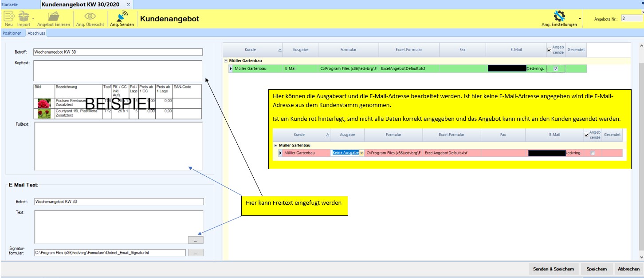Viewport: 644px width, 278px height.
Task: Switch to the Startseite tab
Action: point(10,4)
